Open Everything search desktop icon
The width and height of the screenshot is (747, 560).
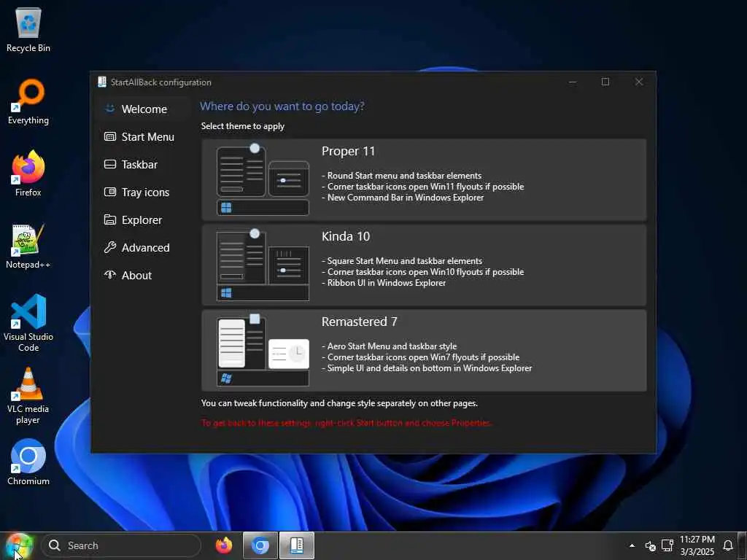28,102
